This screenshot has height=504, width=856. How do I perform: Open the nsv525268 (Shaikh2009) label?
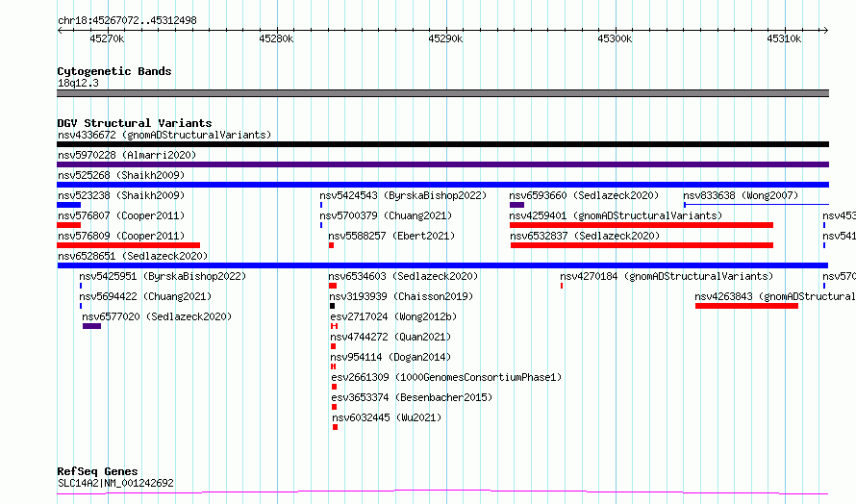coord(121,175)
